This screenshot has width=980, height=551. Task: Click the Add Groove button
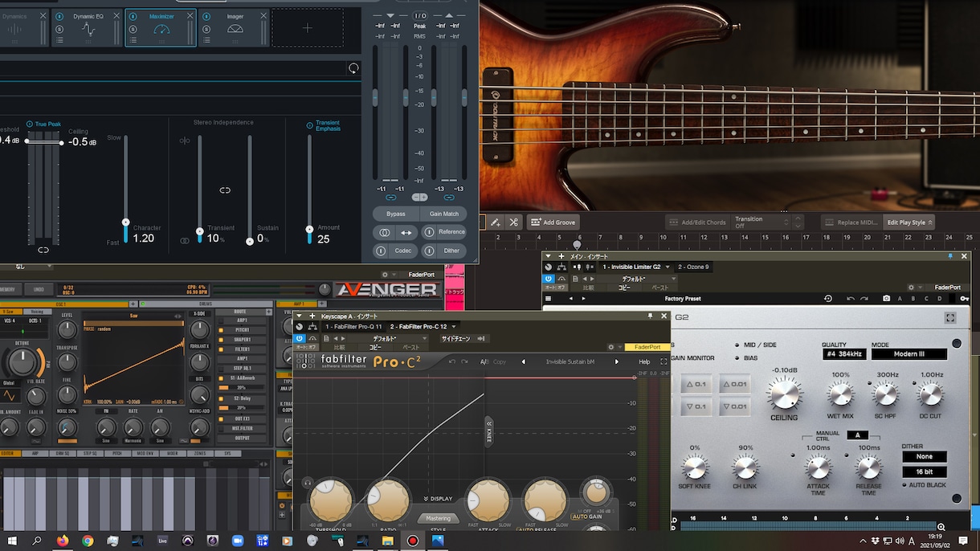[553, 222]
